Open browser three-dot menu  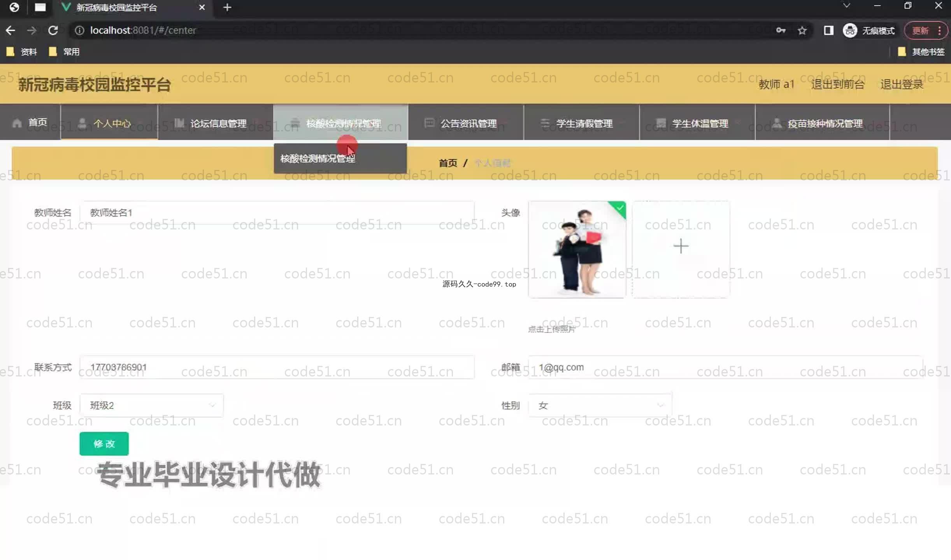point(940,30)
